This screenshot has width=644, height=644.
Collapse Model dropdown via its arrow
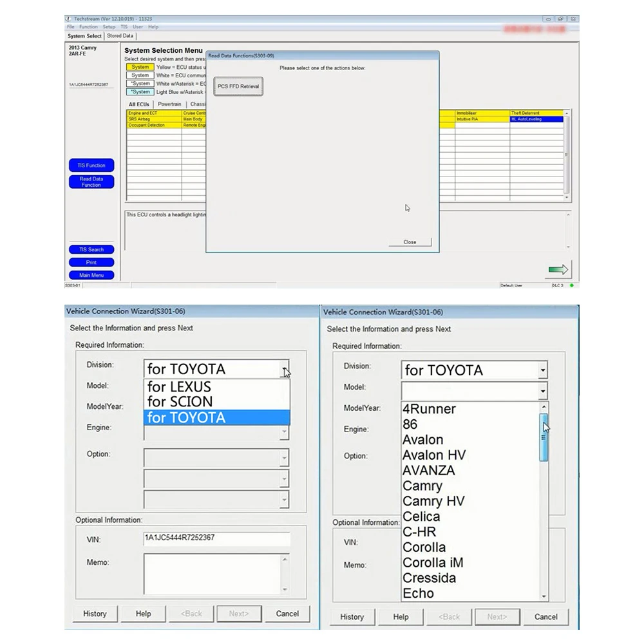(542, 391)
